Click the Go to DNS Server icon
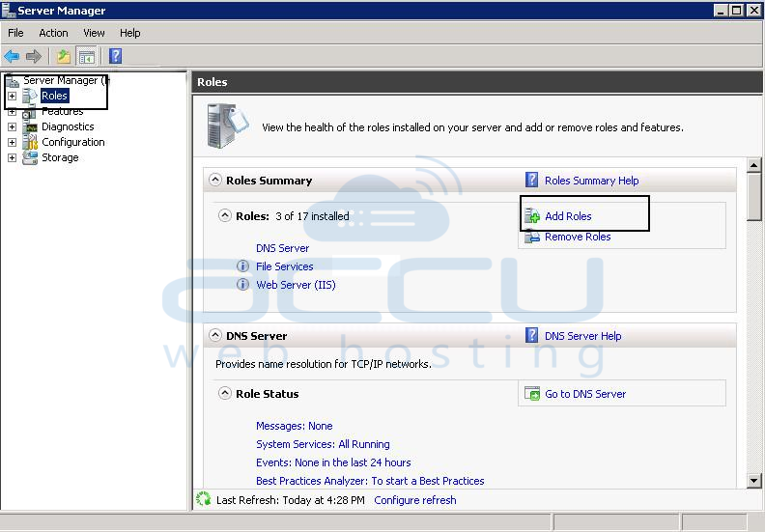 532,393
